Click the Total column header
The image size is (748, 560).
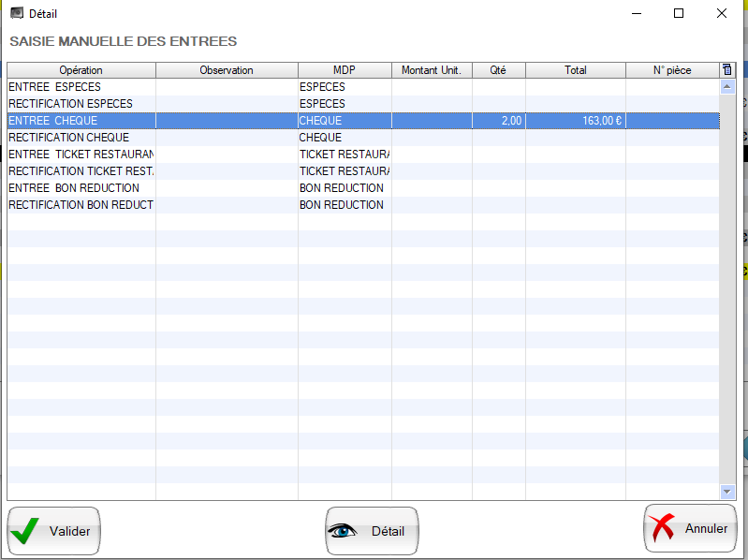point(575,70)
